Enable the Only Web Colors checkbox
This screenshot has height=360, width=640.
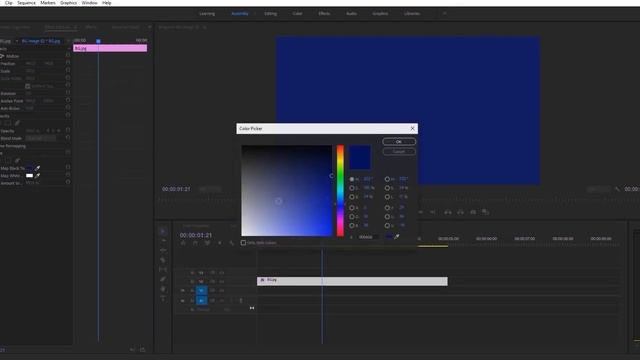pyautogui.click(x=243, y=242)
